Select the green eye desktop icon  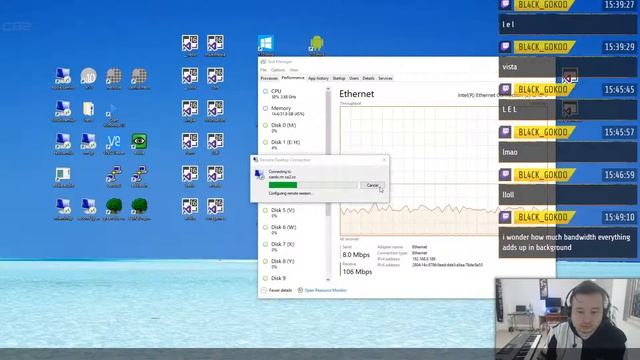[139, 141]
